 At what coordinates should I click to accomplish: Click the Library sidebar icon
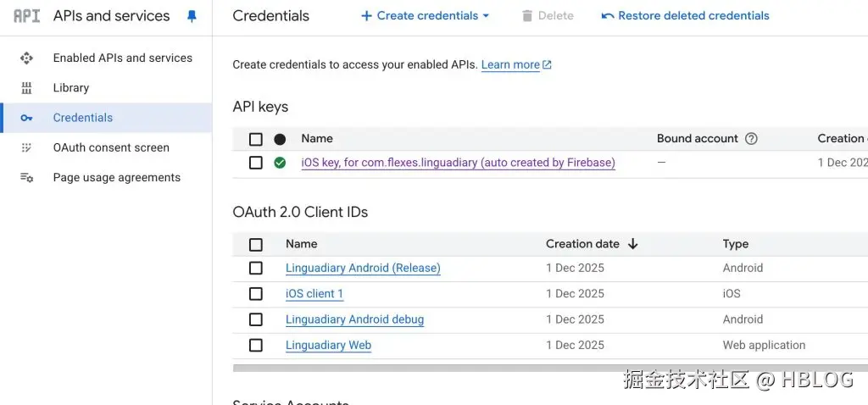[26, 88]
